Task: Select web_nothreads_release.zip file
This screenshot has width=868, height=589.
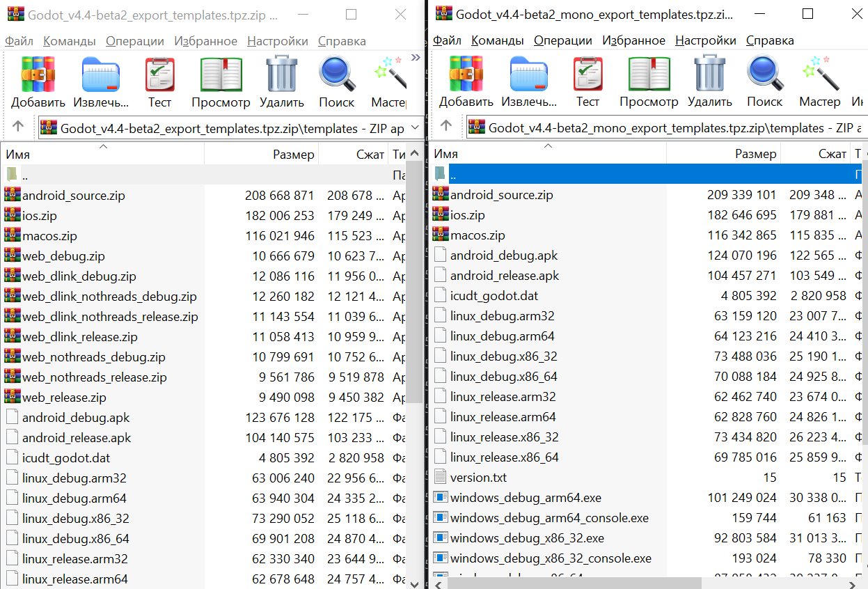Action: (x=95, y=377)
